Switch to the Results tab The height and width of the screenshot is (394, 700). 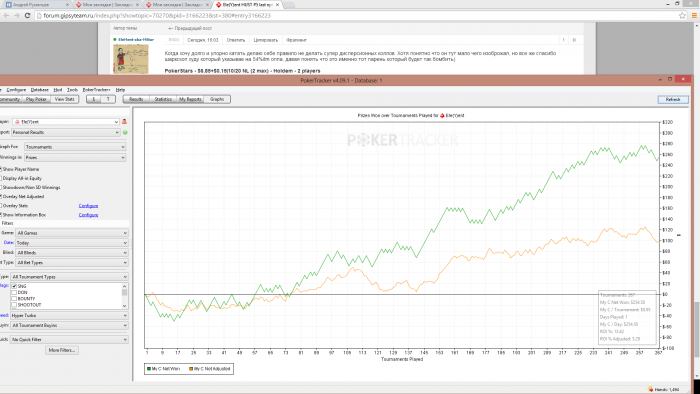coord(136,100)
